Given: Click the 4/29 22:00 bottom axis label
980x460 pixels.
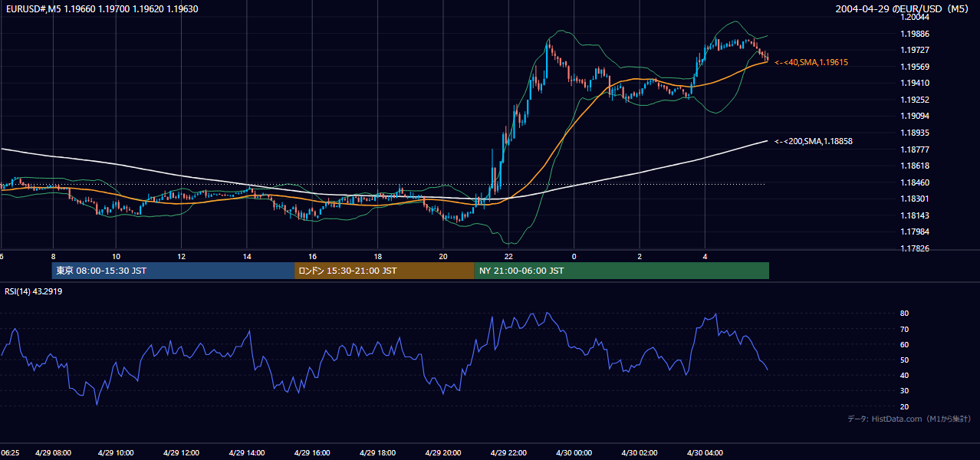Looking at the screenshot, I should (508, 452).
